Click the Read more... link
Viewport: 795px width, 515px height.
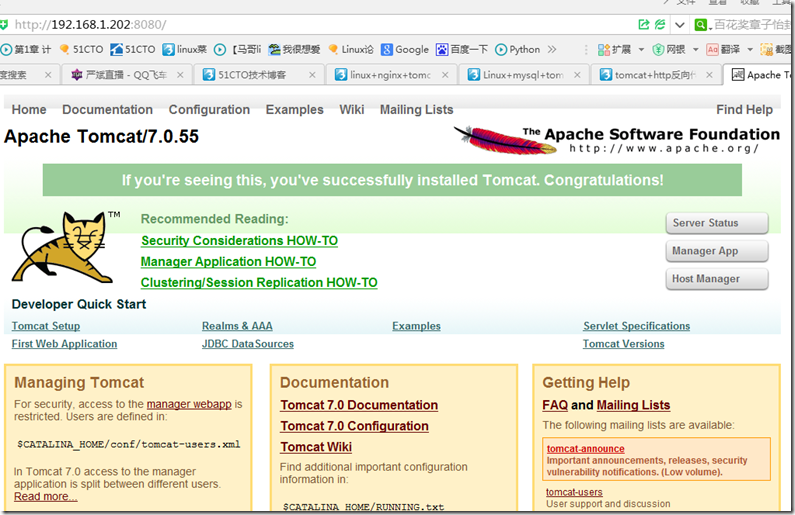coord(46,497)
